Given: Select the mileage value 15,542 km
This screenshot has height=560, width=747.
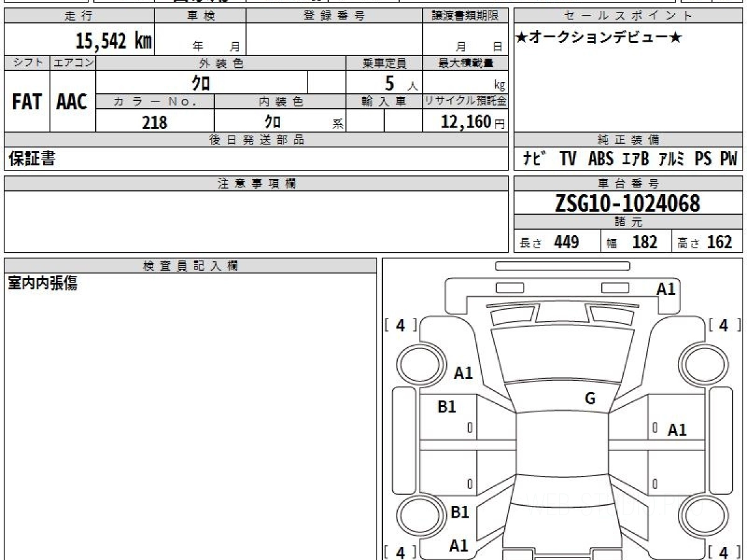Looking at the screenshot, I should (x=114, y=41).
